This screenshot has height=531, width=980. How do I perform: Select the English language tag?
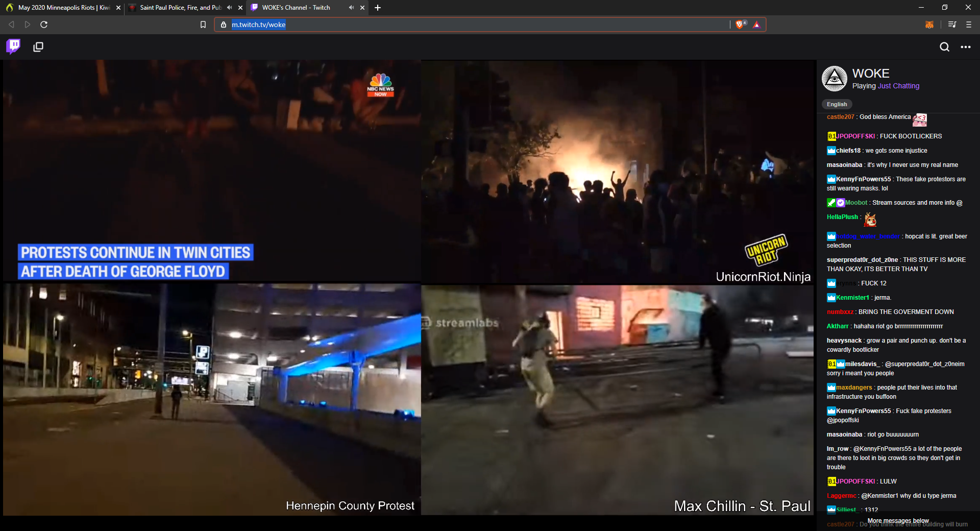837,104
